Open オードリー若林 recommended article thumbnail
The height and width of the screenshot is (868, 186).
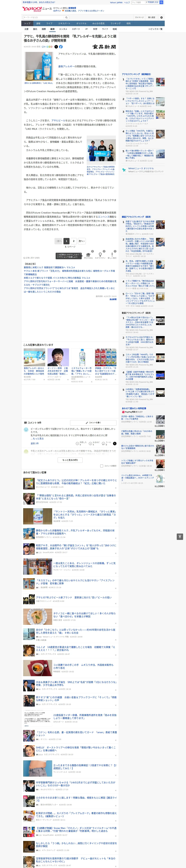coord(58,357)
